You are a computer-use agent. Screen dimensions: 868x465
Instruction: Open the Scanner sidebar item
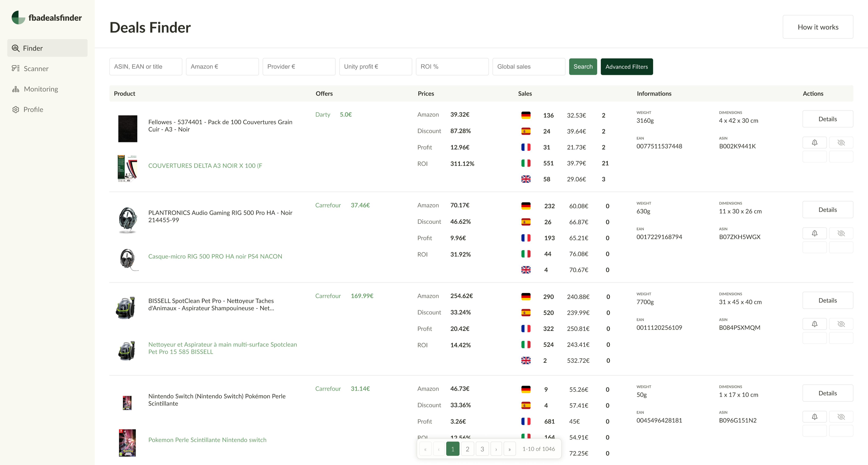tap(47, 68)
